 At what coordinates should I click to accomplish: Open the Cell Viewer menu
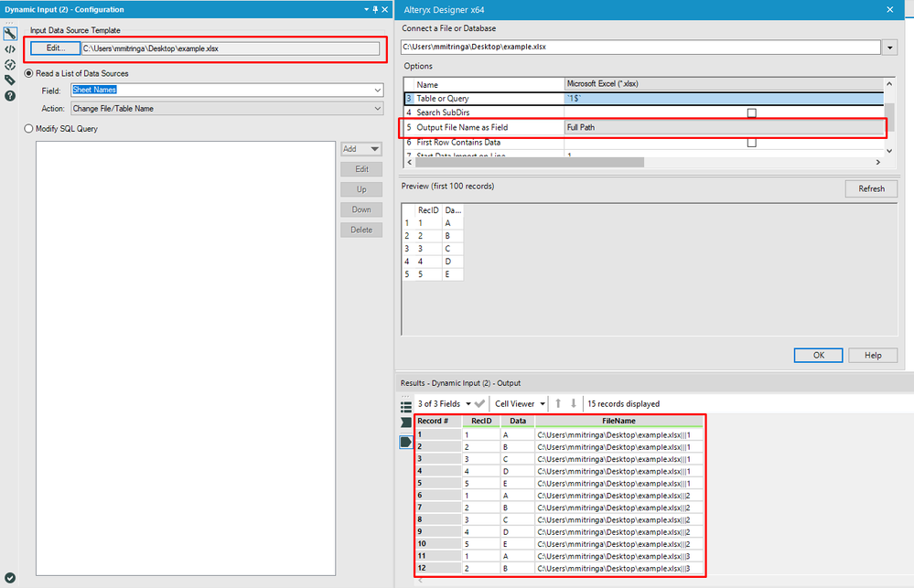520,403
